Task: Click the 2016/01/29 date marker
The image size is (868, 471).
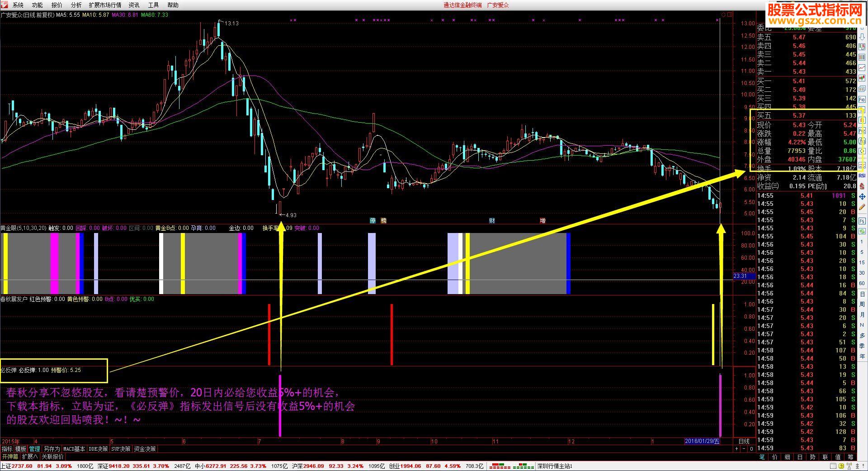Action: click(702, 441)
